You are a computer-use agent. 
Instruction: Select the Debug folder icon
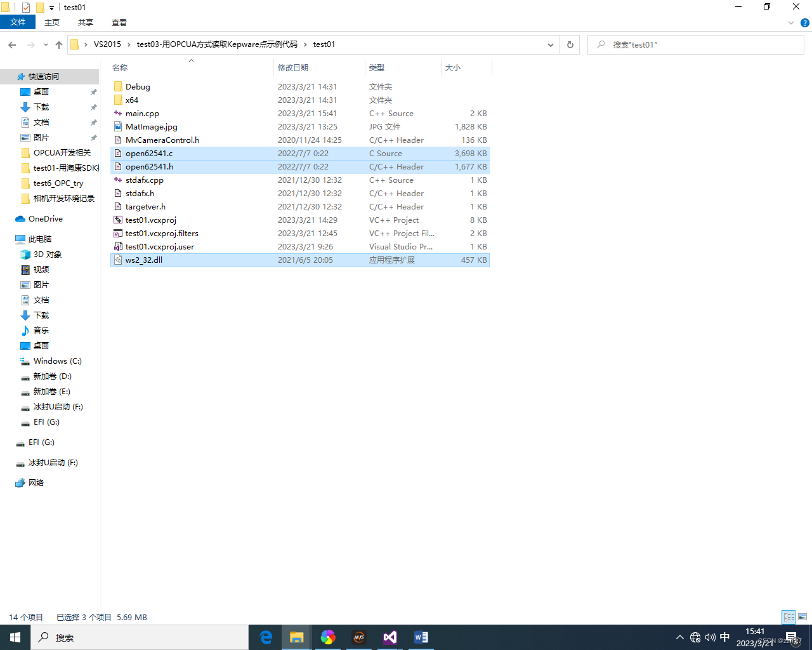click(x=118, y=87)
